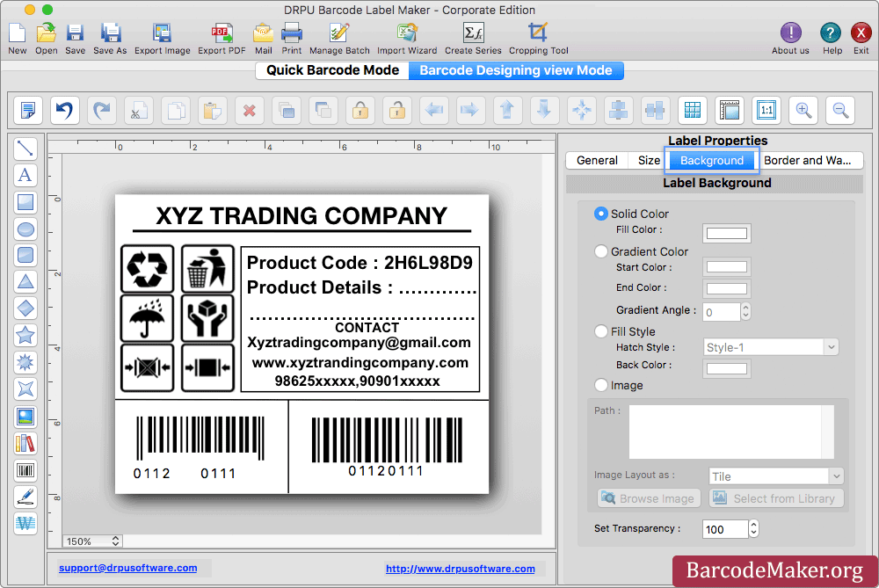
Task: Click the Start Color swatch
Action: [727, 267]
